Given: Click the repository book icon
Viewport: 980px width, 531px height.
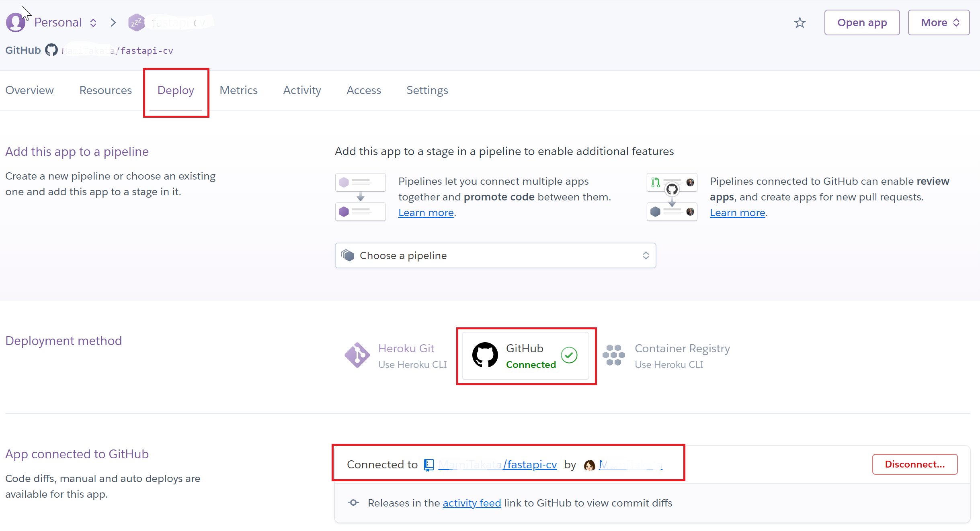Looking at the screenshot, I should click(x=429, y=465).
